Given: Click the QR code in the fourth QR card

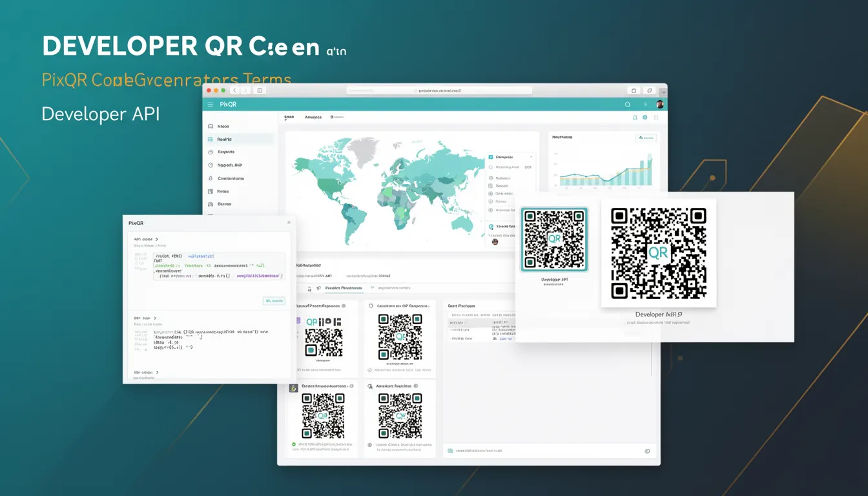Looking at the screenshot, I should pos(400,416).
